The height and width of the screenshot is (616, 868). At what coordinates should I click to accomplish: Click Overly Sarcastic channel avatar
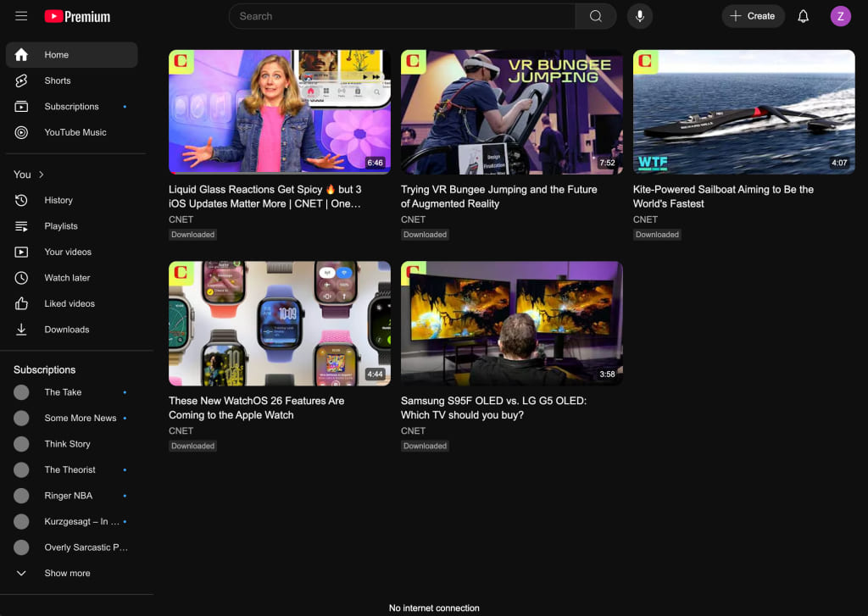[21, 547]
